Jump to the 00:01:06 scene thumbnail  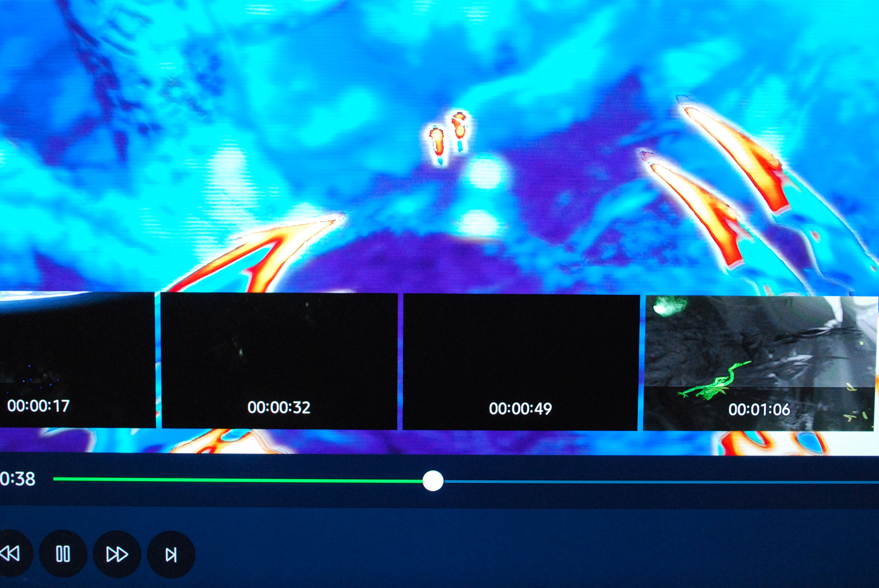[x=761, y=363]
